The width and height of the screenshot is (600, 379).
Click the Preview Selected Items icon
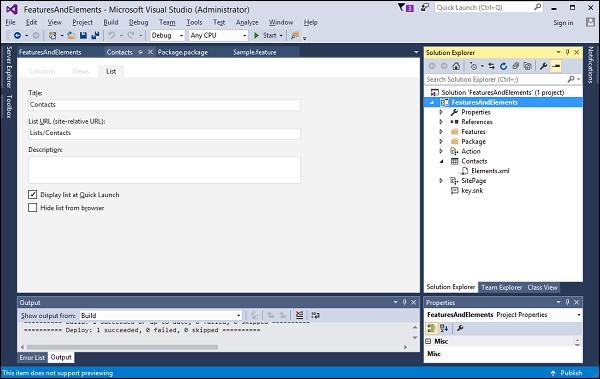(556, 66)
